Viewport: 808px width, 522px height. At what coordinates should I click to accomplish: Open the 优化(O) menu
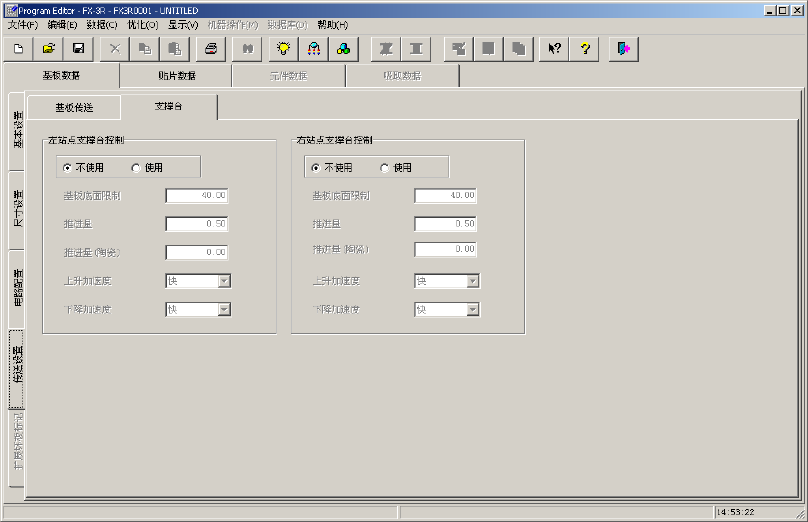(x=144, y=24)
